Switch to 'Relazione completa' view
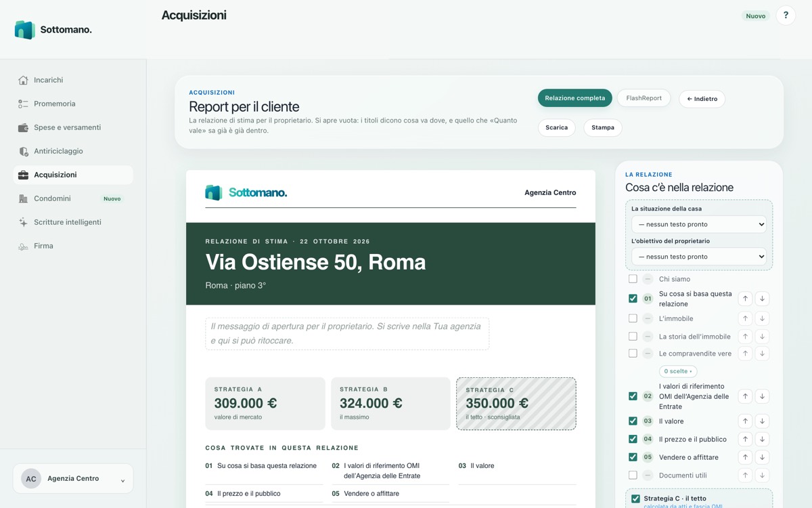 coord(575,98)
